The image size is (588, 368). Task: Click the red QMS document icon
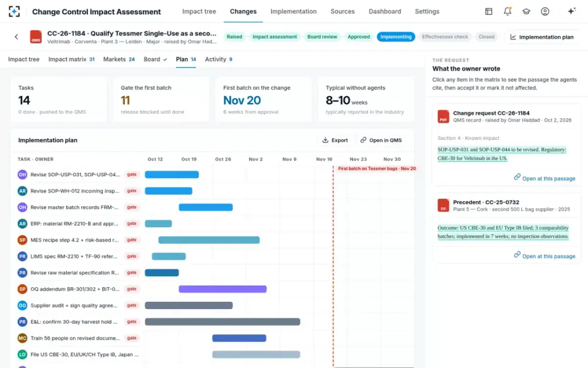(x=36, y=37)
